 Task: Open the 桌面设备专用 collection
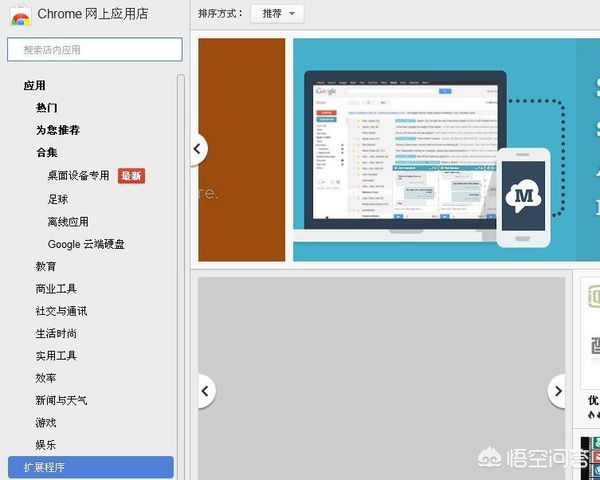tap(78, 176)
